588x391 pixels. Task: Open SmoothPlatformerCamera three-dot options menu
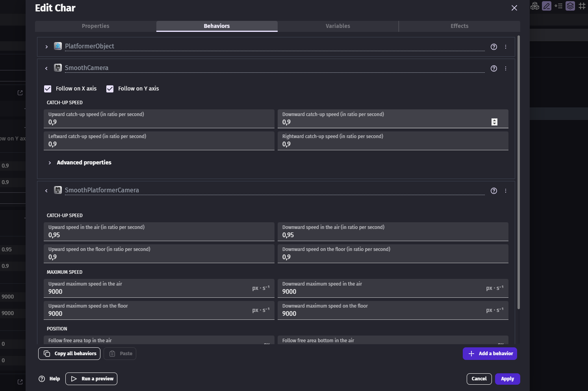point(506,191)
